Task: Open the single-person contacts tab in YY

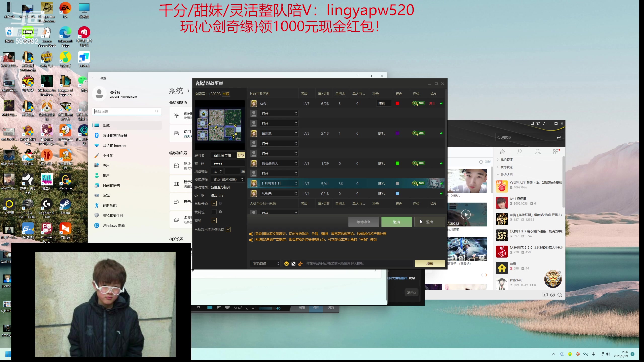Action: [x=520, y=152]
